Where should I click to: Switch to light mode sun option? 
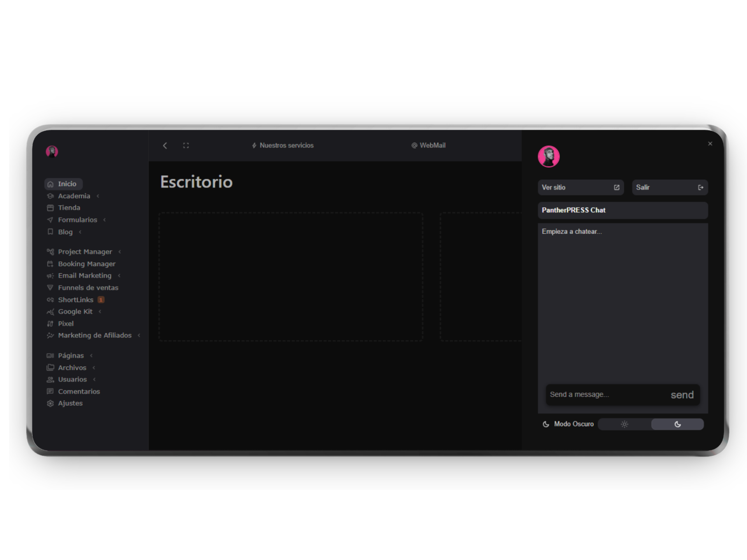(624, 424)
